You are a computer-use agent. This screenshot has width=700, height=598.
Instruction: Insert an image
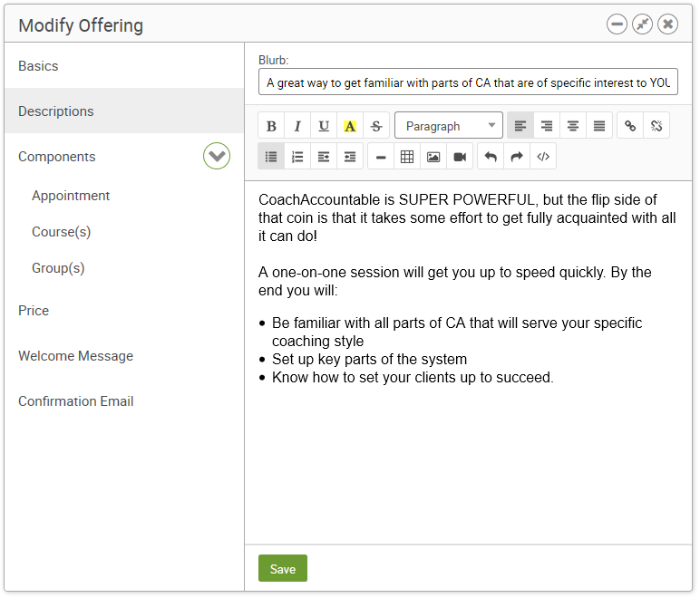click(x=433, y=157)
